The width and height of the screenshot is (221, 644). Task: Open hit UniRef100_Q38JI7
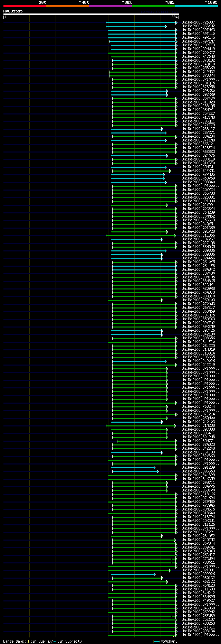pyautogui.click(x=198, y=129)
